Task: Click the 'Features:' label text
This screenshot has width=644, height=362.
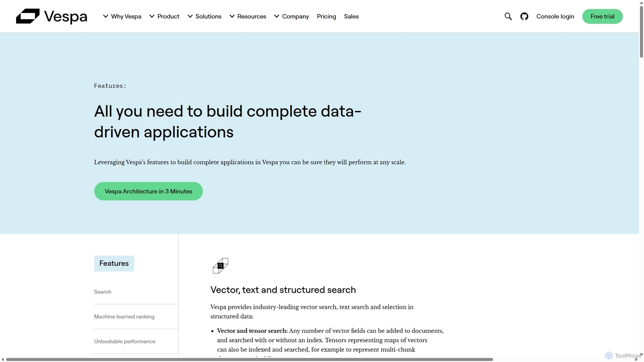Action: [110, 86]
